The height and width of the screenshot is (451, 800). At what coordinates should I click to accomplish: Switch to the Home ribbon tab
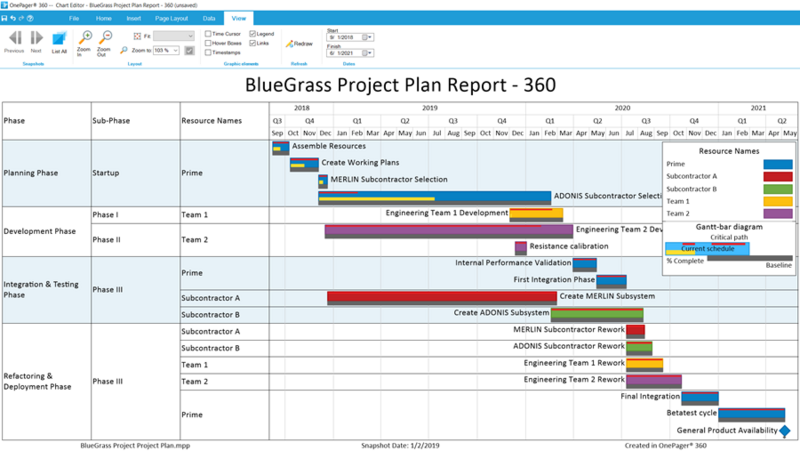click(104, 18)
